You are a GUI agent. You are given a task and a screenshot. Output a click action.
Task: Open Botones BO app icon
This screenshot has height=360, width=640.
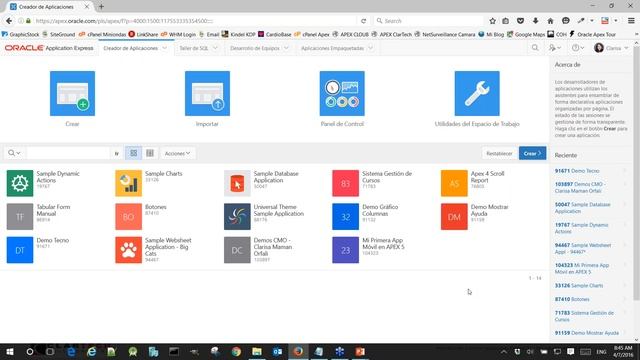pos(128,217)
